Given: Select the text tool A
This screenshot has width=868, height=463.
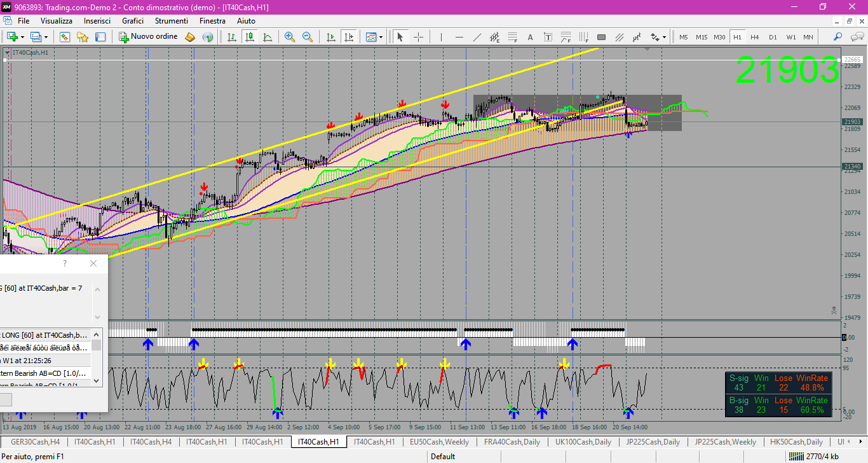Looking at the screenshot, I should [530, 37].
